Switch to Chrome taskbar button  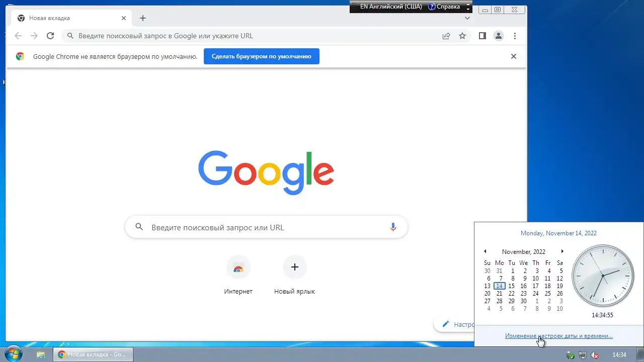click(x=93, y=354)
